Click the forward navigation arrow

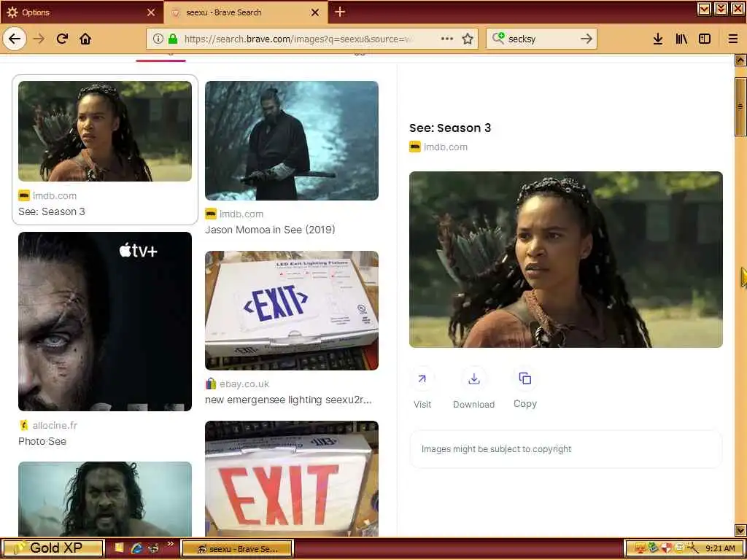click(39, 39)
